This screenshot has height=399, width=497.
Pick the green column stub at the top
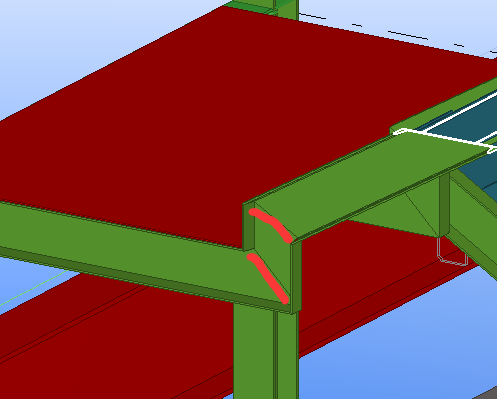click(x=286, y=9)
